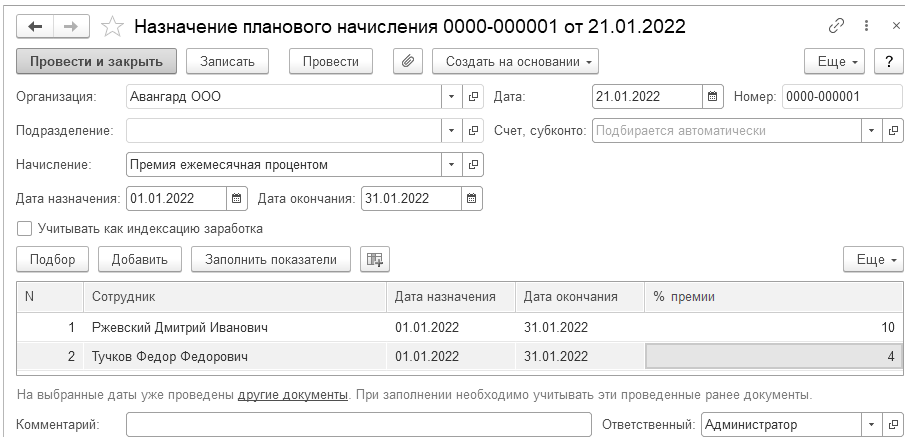Select the Ржевский Дмитрий Иванович row
Viewport: 905px width, 437px height.
coord(180,327)
